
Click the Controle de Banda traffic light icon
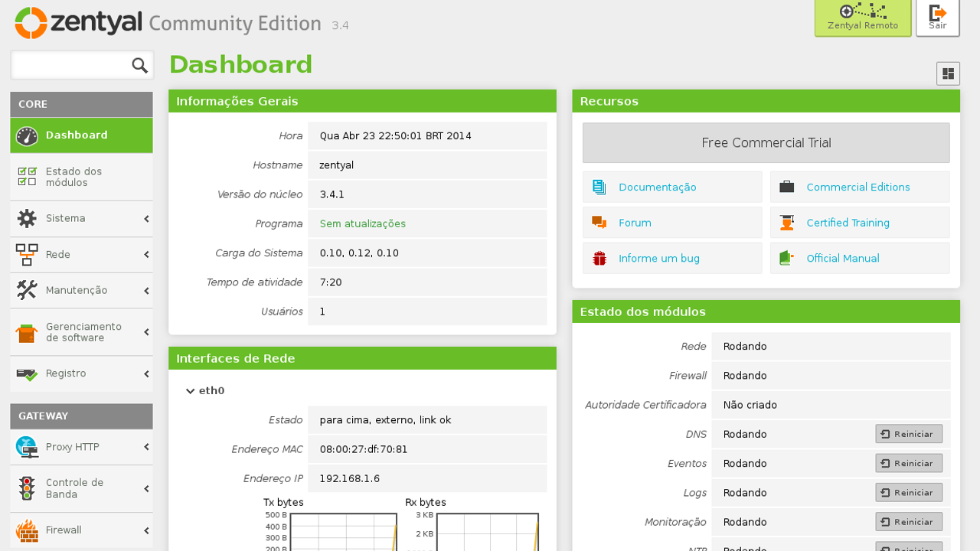pos(27,489)
